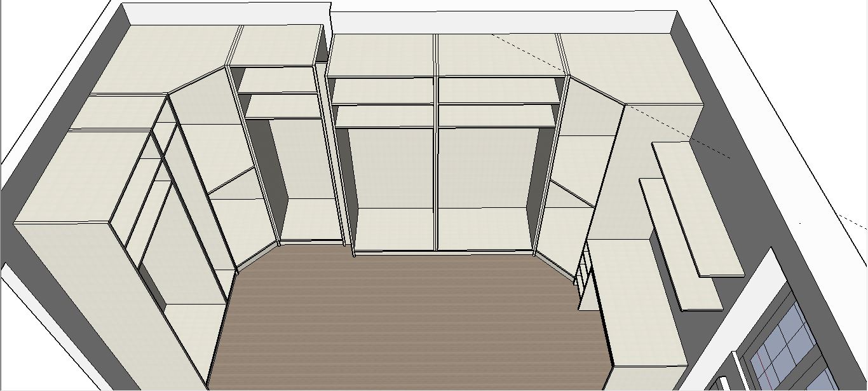Select second shelf of center-left wardrobe section

[x=384, y=116]
